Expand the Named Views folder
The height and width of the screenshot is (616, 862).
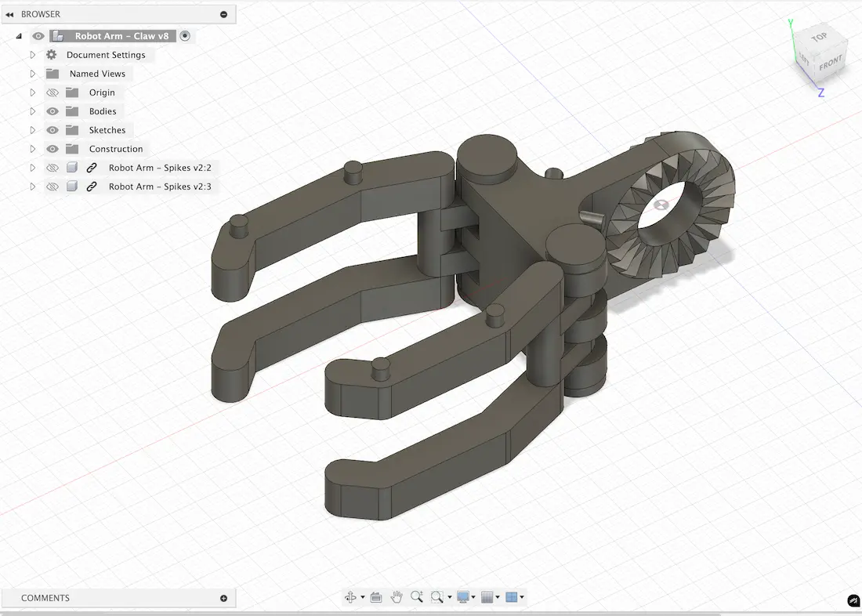pos(32,73)
